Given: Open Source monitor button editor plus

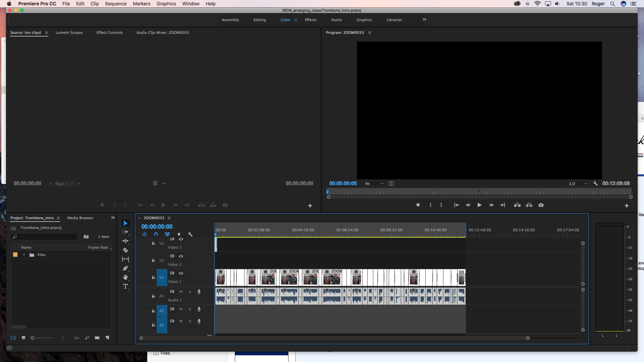Looking at the screenshot, I should [x=310, y=206].
